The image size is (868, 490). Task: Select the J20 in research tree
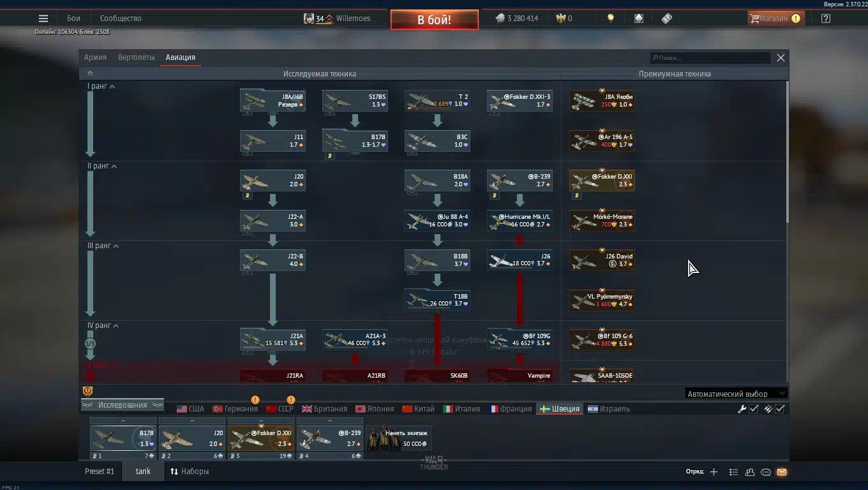point(273,181)
